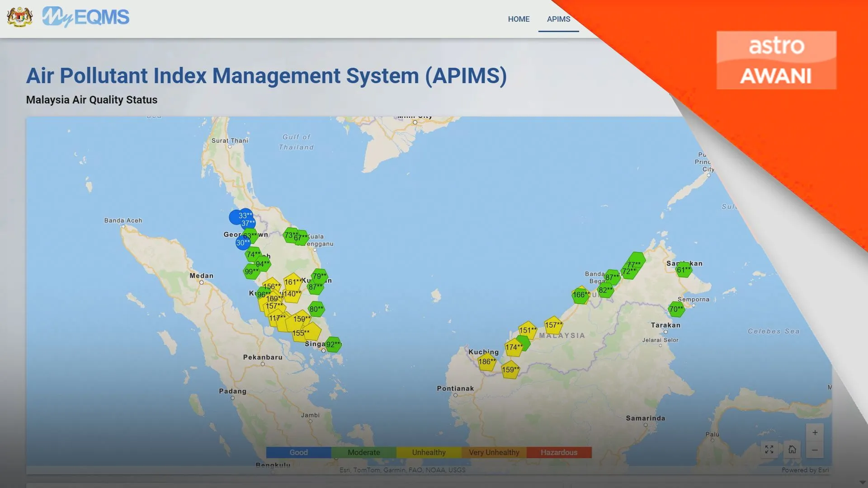Image resolution: width=868 pixels, height=488 pixels.
Task: Open the green 80** station marker
Action: [316, 309]
